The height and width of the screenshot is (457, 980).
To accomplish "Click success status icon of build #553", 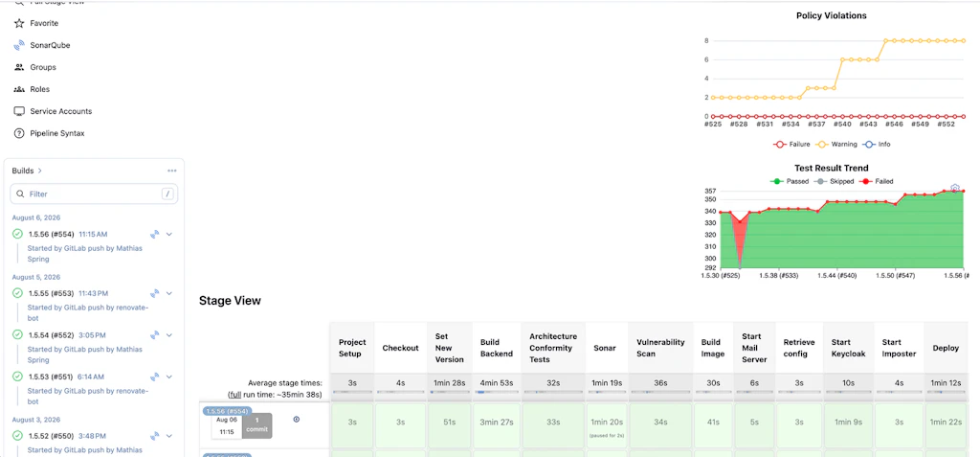I will pos(17,293).
